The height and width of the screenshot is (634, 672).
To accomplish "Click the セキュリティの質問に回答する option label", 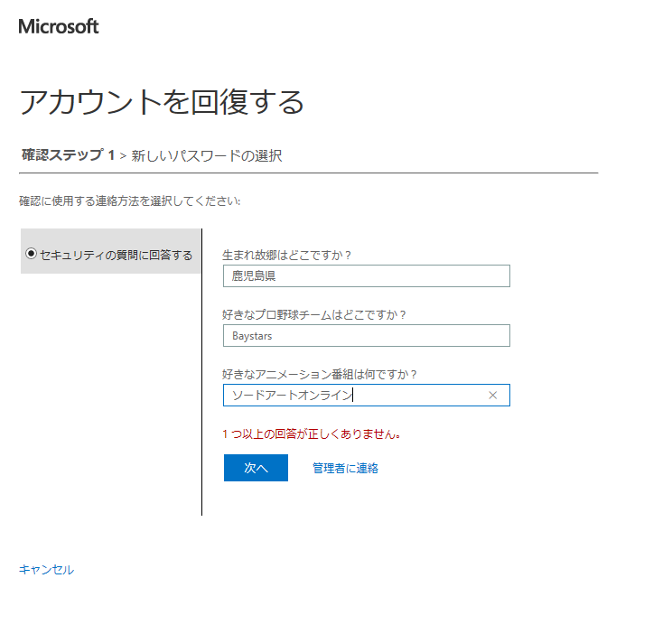I will [x=117, y=256].
